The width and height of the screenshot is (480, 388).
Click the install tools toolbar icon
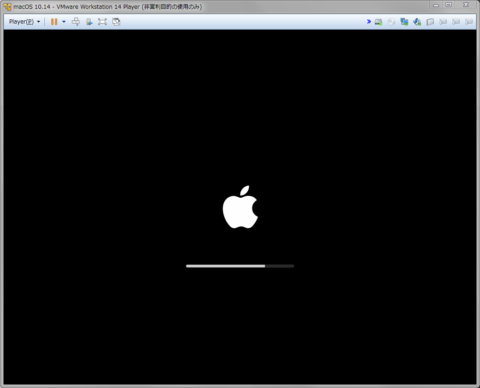point(89,22)
